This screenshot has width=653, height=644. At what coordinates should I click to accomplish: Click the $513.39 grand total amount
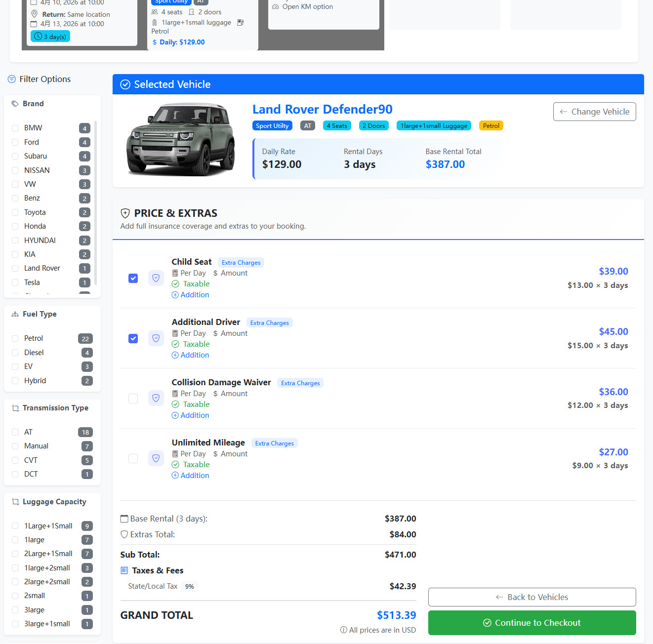[397, 615]
